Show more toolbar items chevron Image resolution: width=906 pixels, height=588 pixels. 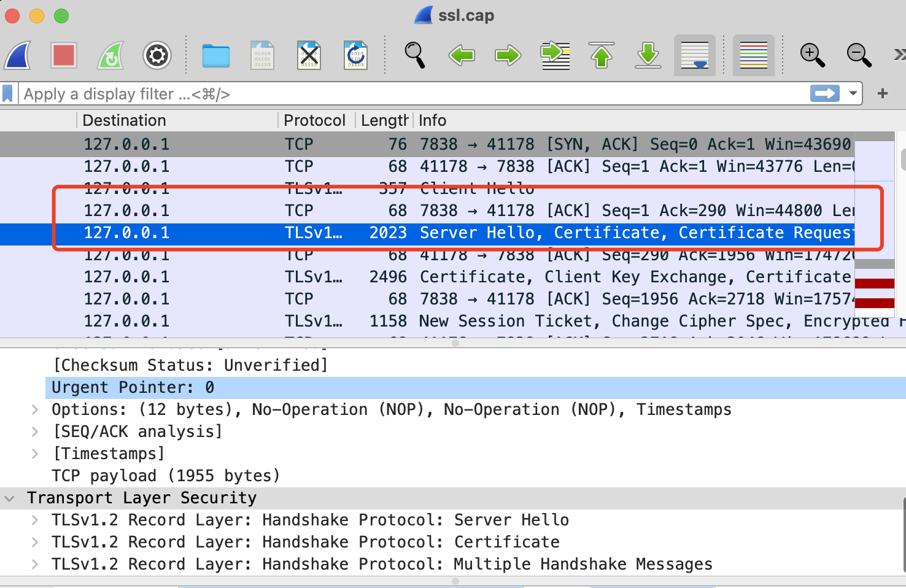(x=899, y=55)
